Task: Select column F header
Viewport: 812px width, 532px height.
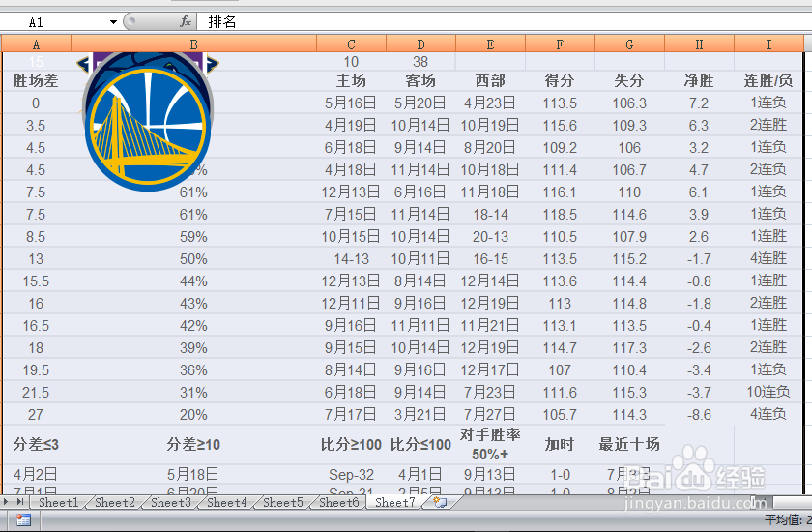Action: (x=560, y=44)
